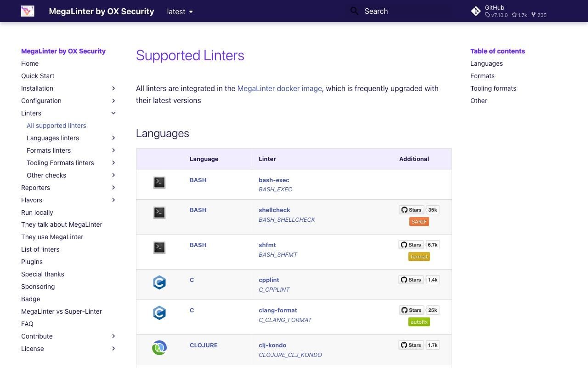Open the shfmt linter link
Screen dimensions: 588x368
coord(267,245)
